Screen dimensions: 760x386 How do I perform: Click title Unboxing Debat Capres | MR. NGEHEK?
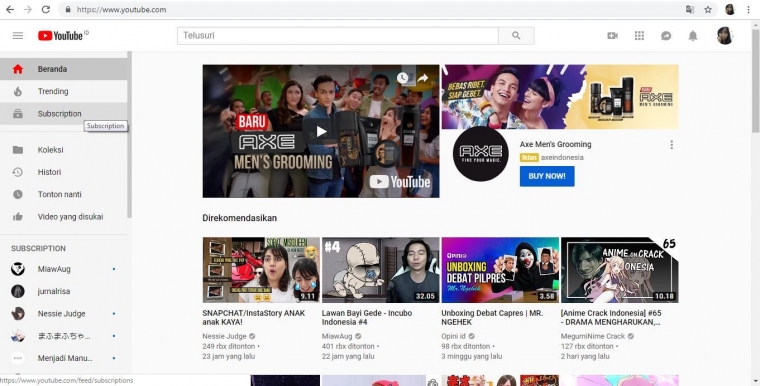(x=492, y=318)
